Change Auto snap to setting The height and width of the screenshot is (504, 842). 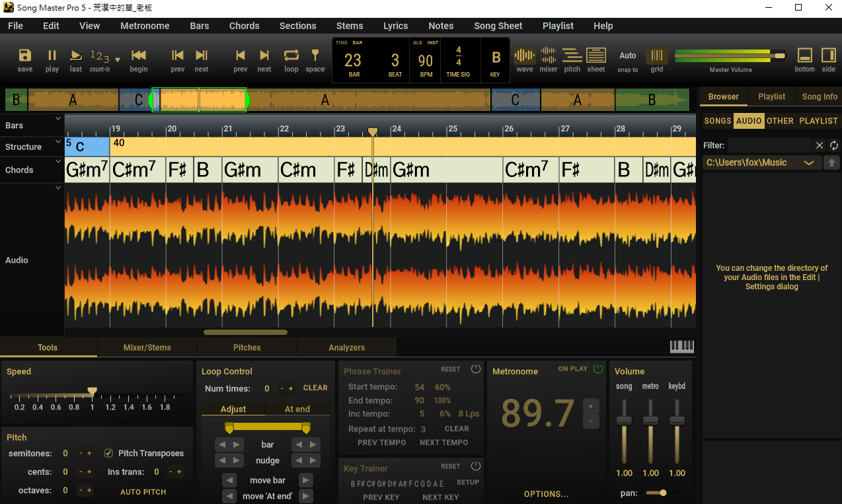tap(628, 56)
